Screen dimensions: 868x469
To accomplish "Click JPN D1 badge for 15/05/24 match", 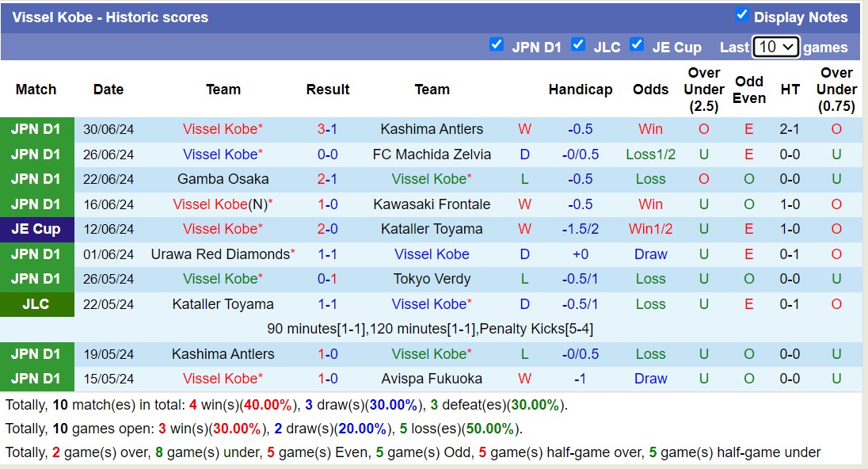I will click(x=36, y=379).
